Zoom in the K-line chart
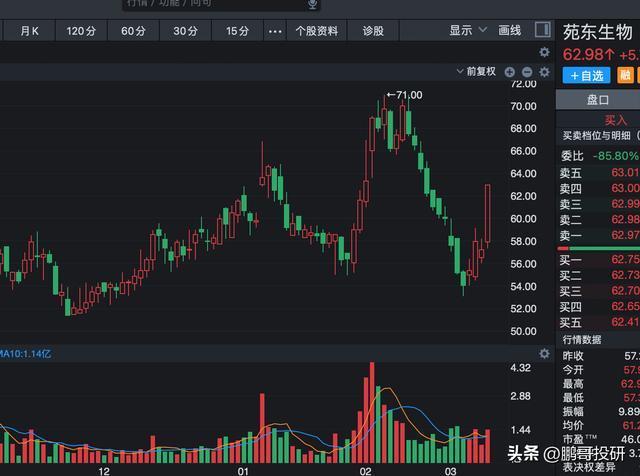This screenshot has width=640, height=476. [510, 72]
